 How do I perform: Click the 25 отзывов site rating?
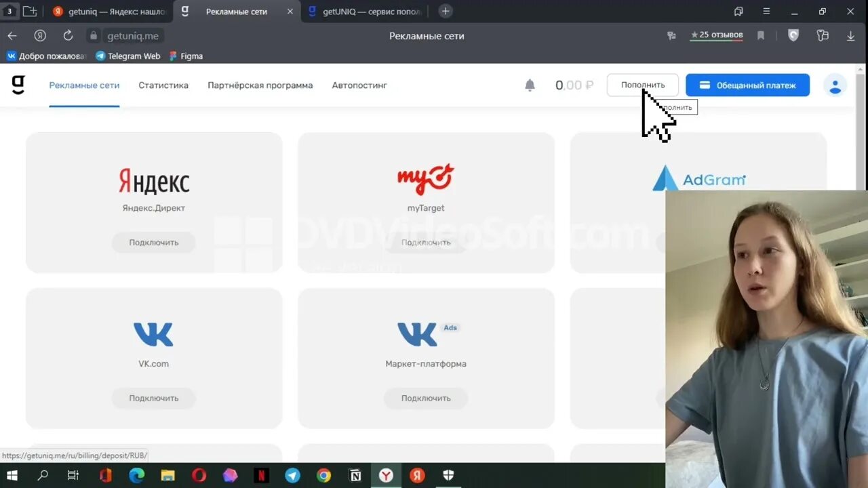[717, 35]
